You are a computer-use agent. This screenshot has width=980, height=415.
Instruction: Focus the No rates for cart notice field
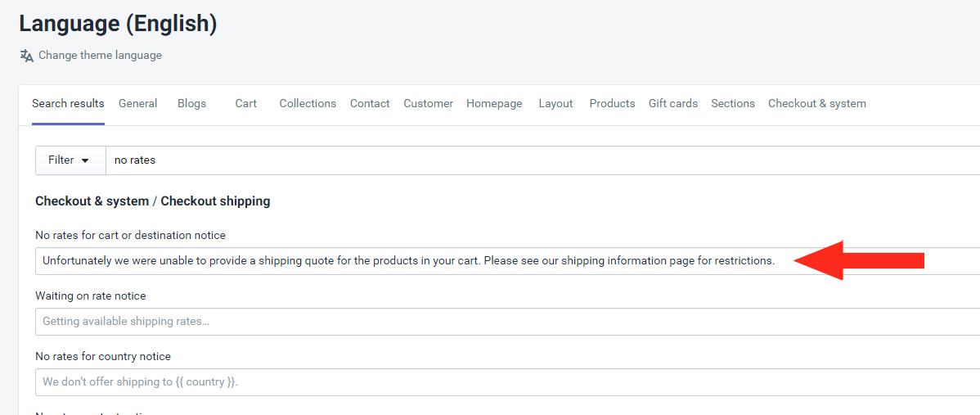tap(507, 260)
